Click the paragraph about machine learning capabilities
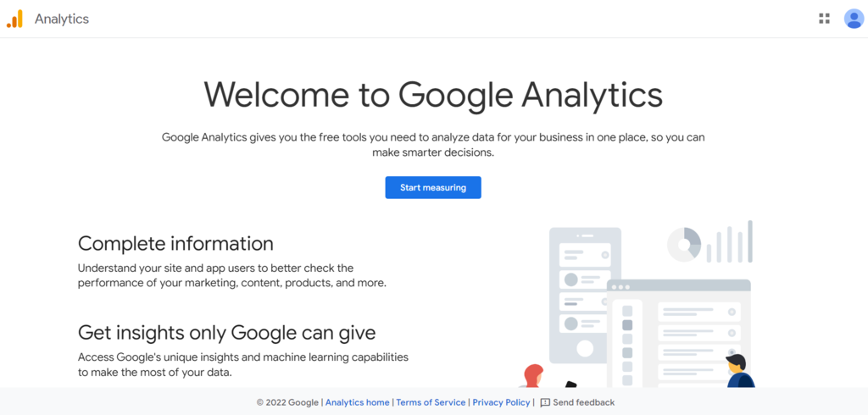Screen dimensions: 868x415 (x=242, y=364)
